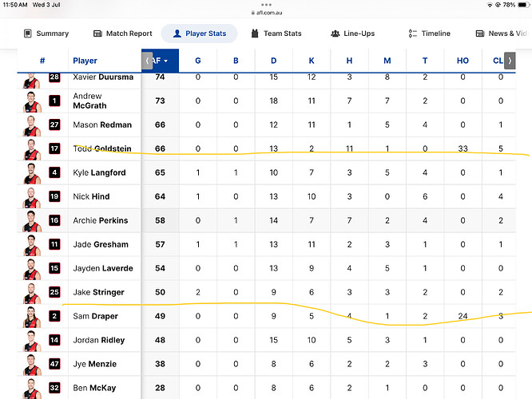Tap the afl.com.au address bar
The height and width of the screenshot is (399, 532).
(x=266, y=13)
